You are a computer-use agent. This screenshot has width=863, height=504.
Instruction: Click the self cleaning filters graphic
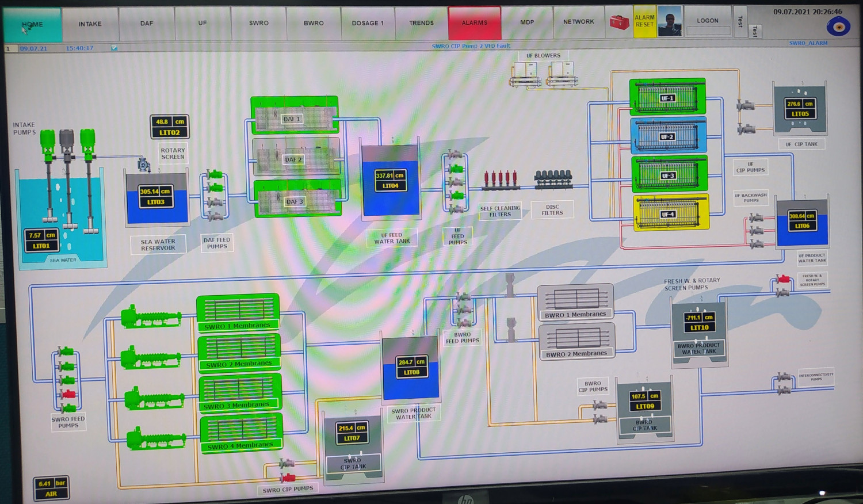500,180
